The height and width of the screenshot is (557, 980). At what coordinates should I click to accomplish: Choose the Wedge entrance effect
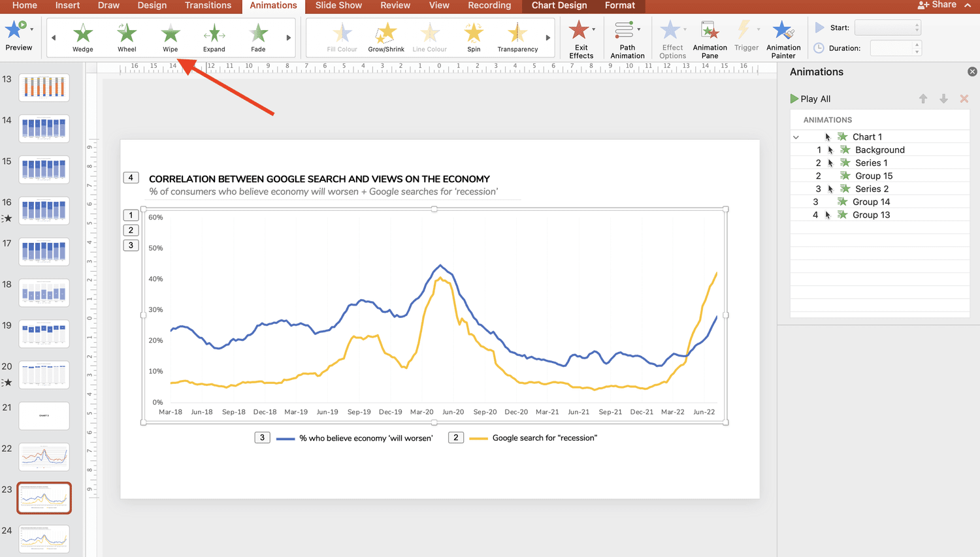click(82, 36)
